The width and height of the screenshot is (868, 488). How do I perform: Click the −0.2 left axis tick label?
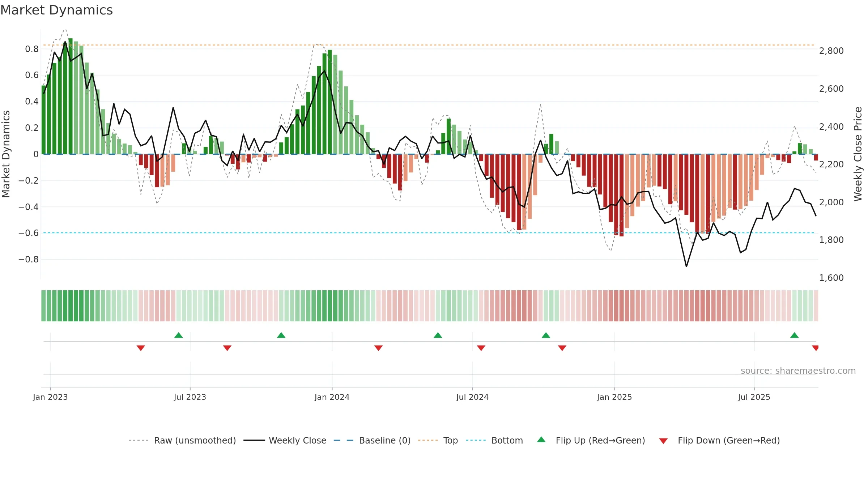coord(29,180)
